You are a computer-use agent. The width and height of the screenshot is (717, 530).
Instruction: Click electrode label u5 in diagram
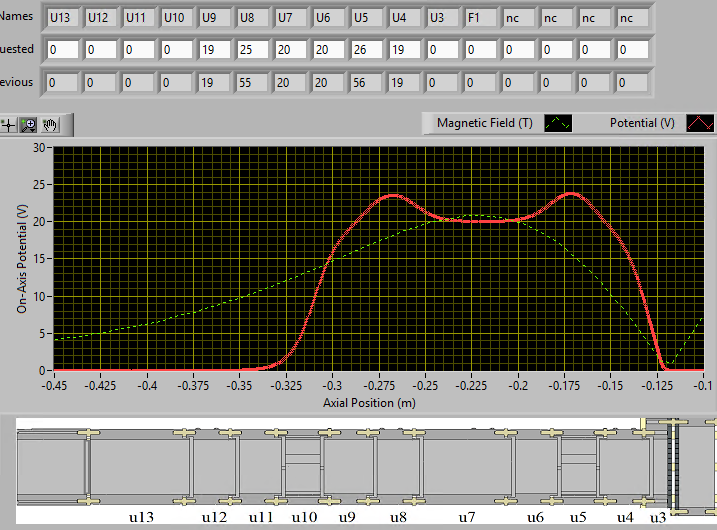point(578,517)
